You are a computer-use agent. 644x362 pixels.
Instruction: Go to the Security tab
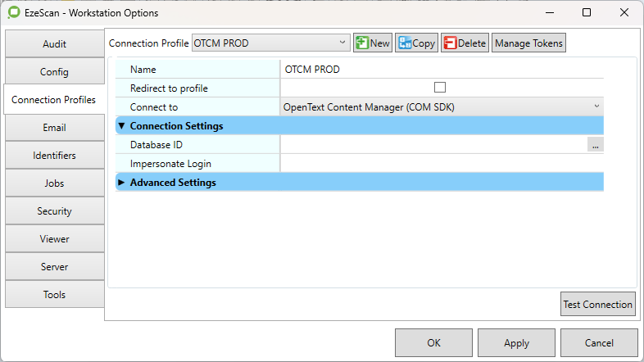click(54, 211)
